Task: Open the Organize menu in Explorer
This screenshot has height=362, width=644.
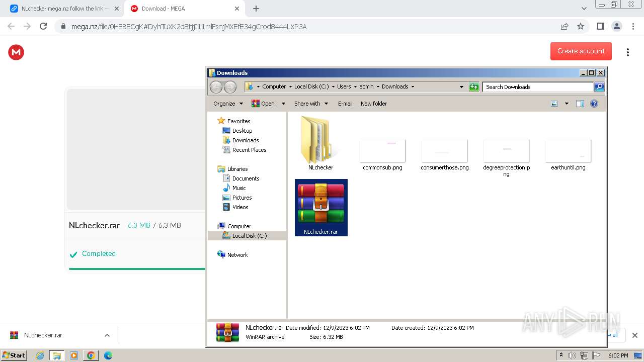Action: (228, 104)
